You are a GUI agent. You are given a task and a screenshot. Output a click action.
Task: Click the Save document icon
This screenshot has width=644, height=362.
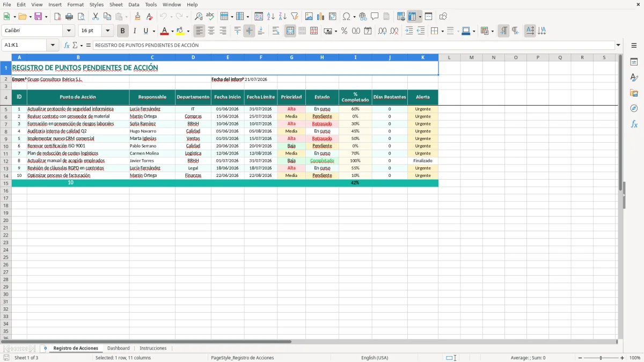38,17
